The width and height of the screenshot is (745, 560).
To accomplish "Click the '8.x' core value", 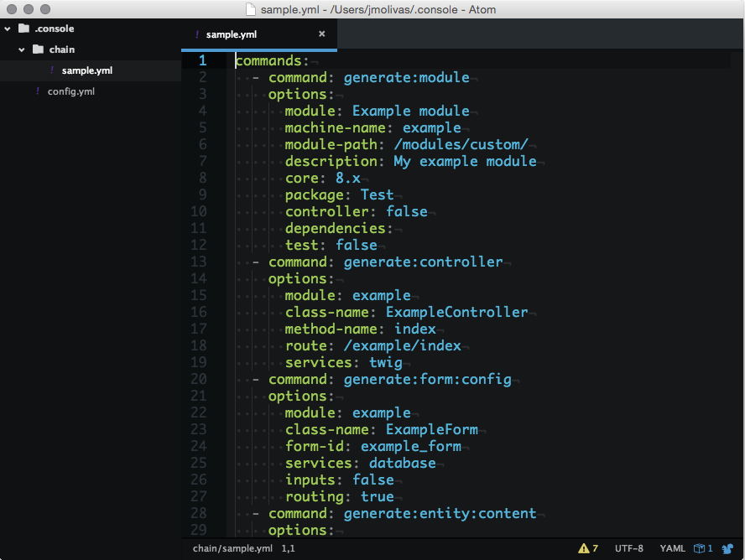I will click(x=348, y=179).
